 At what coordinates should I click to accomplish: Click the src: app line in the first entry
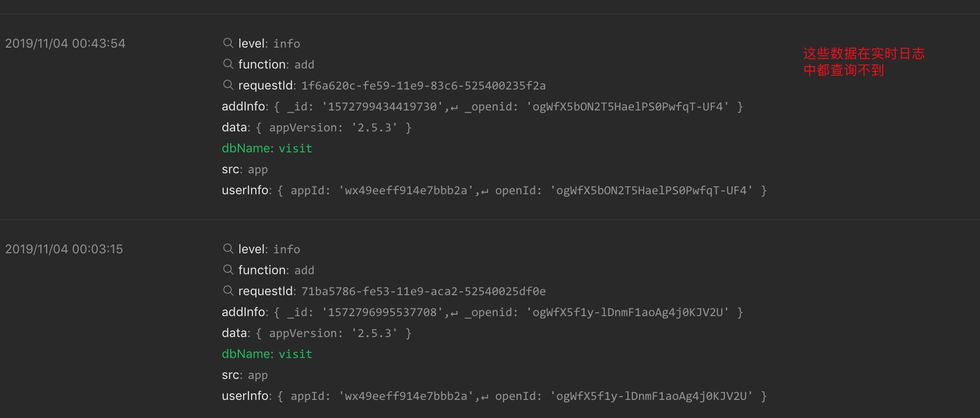245,169
